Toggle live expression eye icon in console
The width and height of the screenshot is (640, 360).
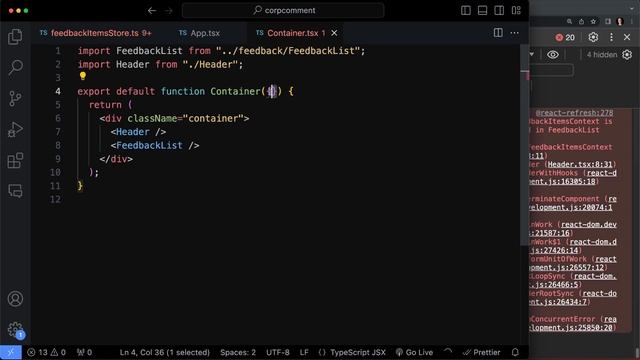553,55
